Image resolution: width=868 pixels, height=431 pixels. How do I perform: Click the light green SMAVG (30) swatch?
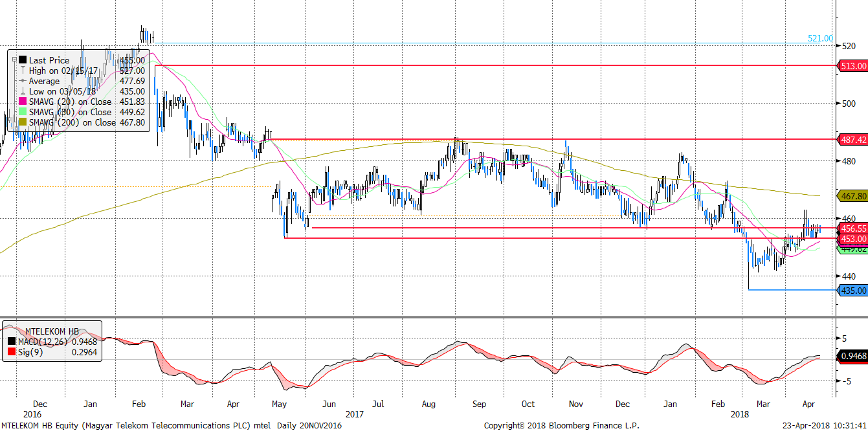point(23,112)
